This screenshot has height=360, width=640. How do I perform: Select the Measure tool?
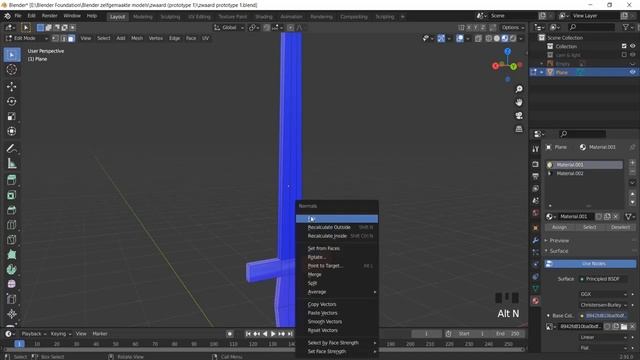pyautogui.click(x=12, y=164)
